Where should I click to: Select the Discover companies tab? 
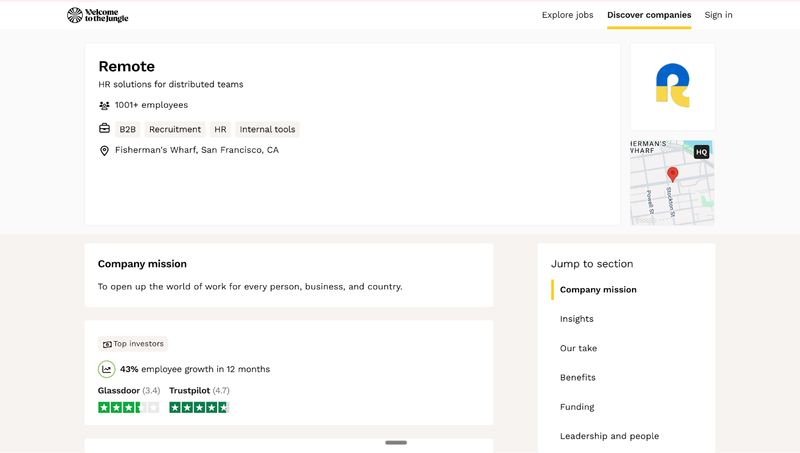[x=649, y=15]
